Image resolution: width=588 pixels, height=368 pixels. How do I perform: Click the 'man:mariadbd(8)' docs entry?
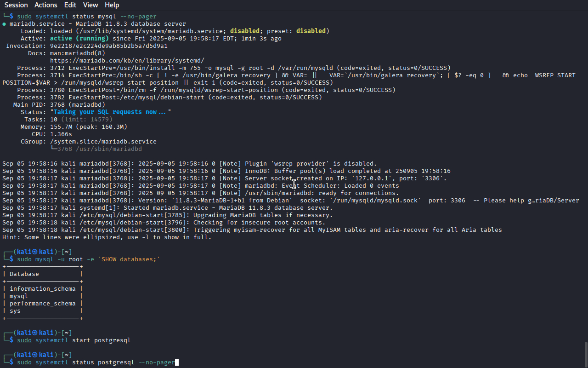click(78, 53)
